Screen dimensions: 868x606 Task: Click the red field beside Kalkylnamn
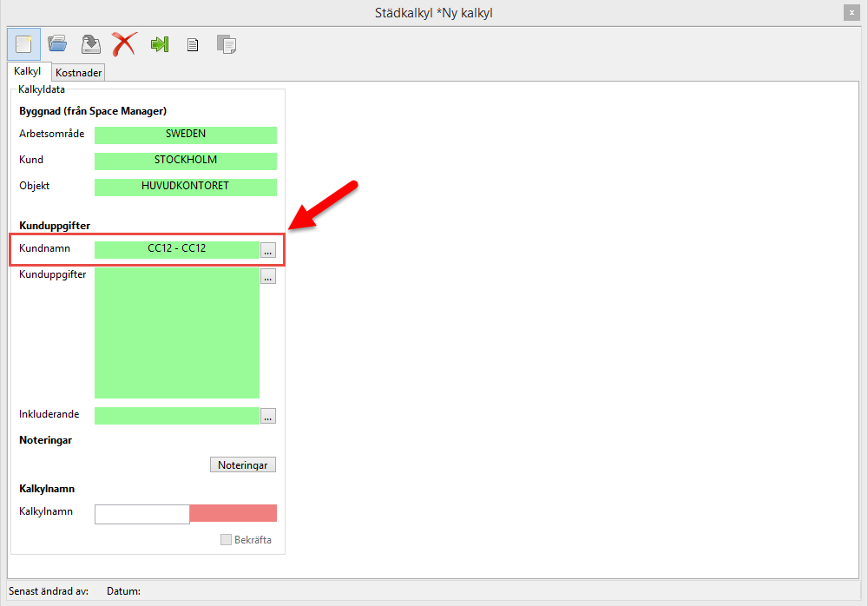233,513
